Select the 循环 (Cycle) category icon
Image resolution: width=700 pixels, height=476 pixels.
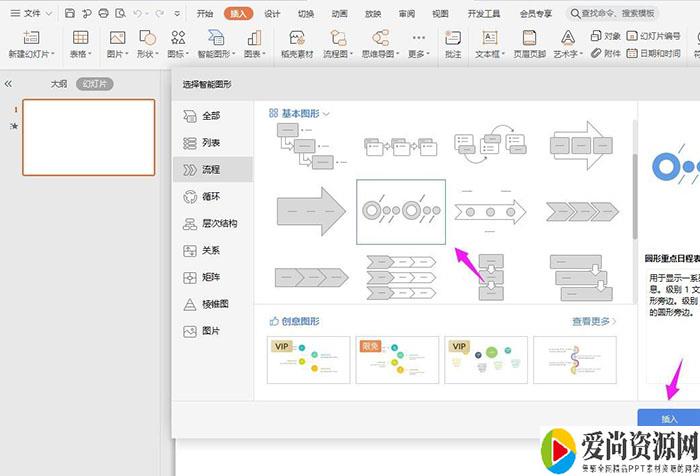click(x=190, y=197)
